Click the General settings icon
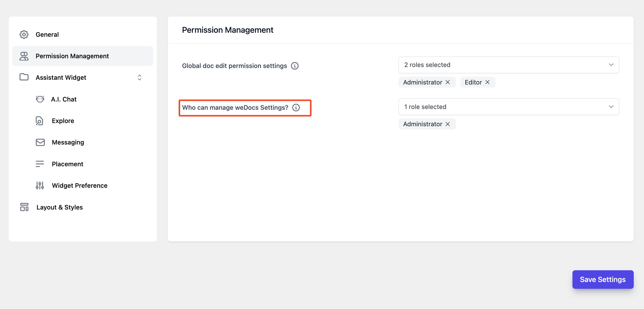The width and height of the screenshot is (644, 309). click(24, 34)
